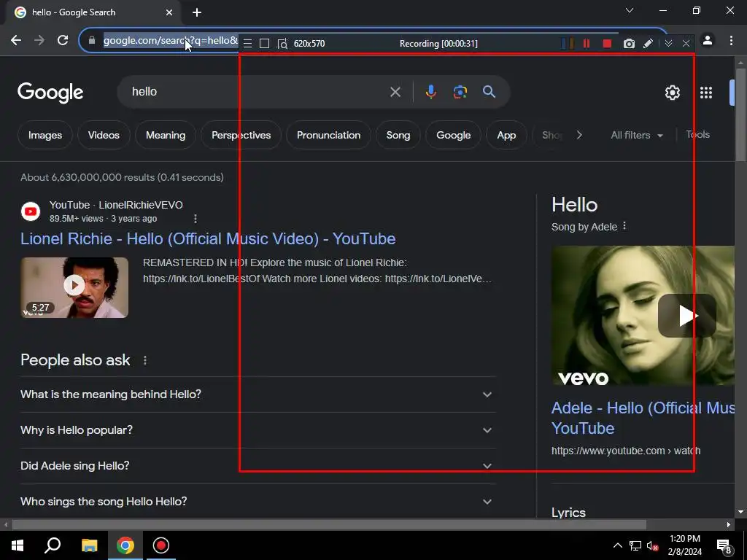Clear the search box text
Viewport: 747px width, 560px height.
coord(395,92)
